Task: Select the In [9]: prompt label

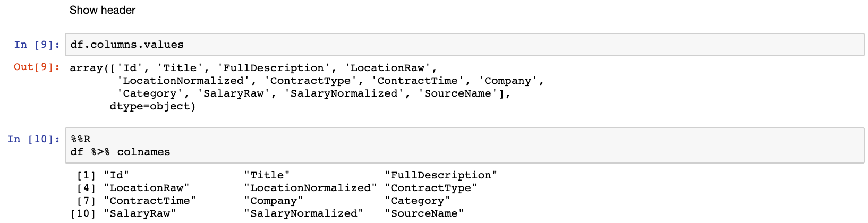Action: [37, 45]
